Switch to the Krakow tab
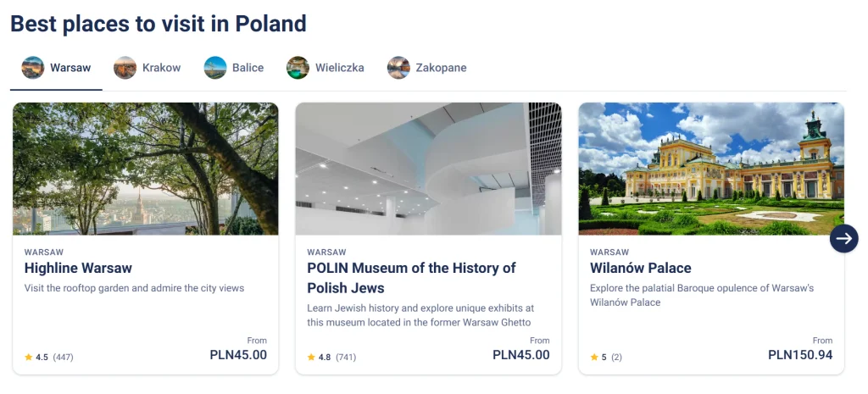Image resolution: width=868 pixels, height=394 pixels. coord(161,68)
